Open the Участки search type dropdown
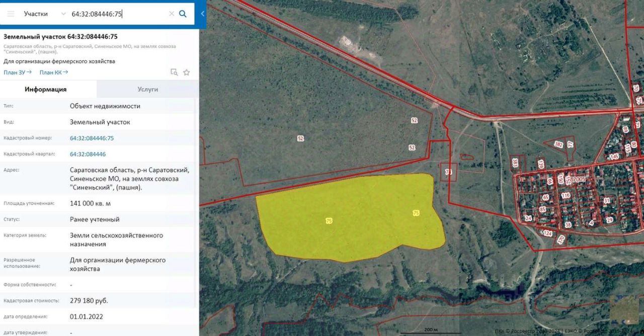Image resolution: width=644 pixels, height=336 pixels. pos(44,14)
